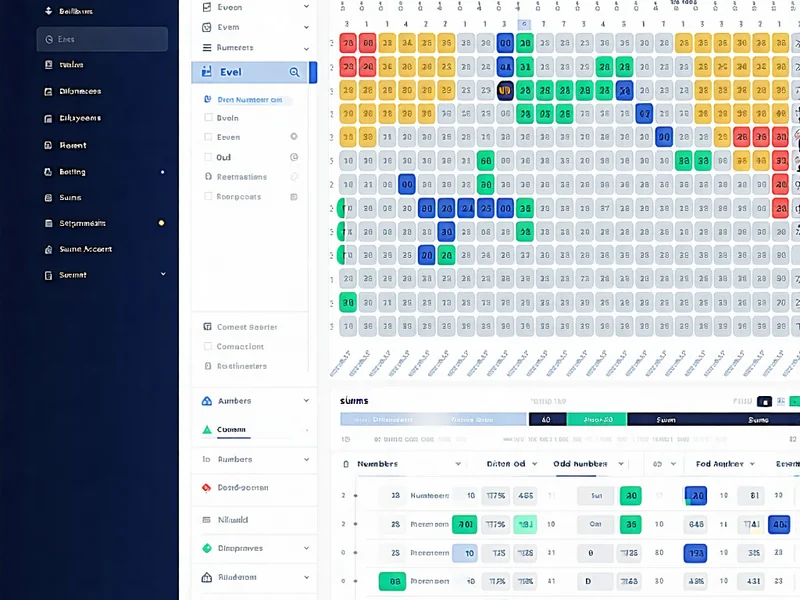Enable the Comactiont checkbox
800x600 pixels.
(x=207, y=347)
